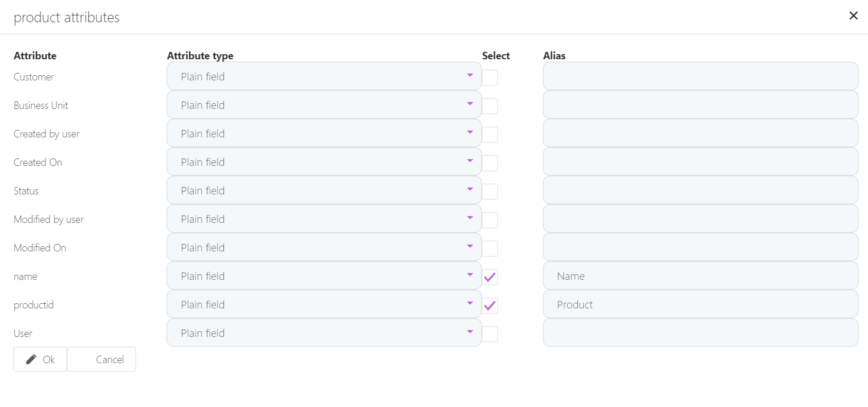The height and width of the screenshot is (407, 868).
Task: Click the close X icon of product attributes dialog
Action: click(x=853, y=15)
